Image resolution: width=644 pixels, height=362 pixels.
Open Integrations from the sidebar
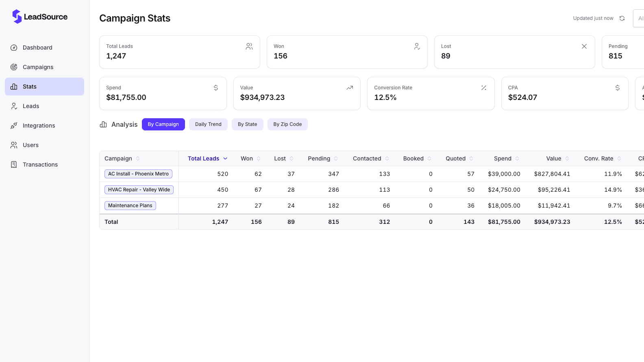[x=44, y=126]
